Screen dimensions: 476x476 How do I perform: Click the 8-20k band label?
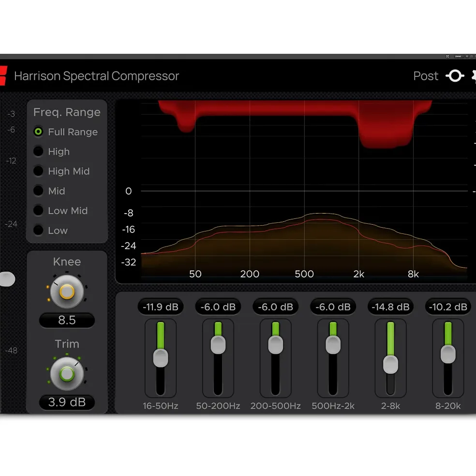(x=448, y=406)
